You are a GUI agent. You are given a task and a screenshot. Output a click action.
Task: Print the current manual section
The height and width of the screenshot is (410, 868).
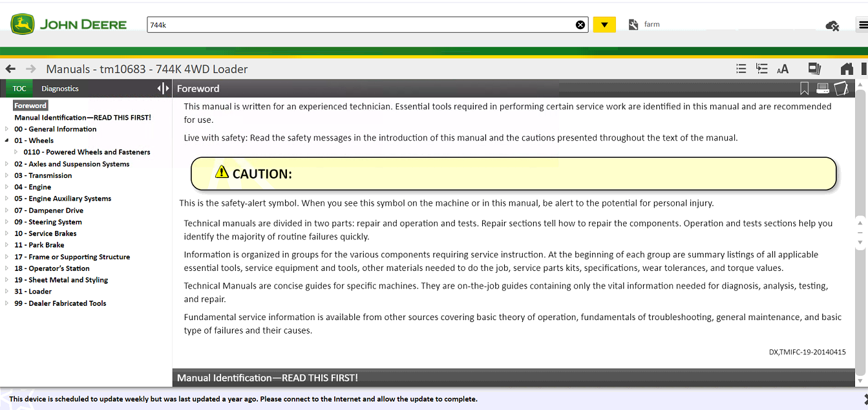823,89
